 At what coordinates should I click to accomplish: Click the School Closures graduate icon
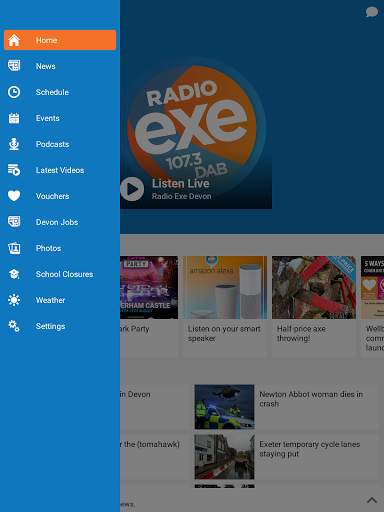point(14,274)
